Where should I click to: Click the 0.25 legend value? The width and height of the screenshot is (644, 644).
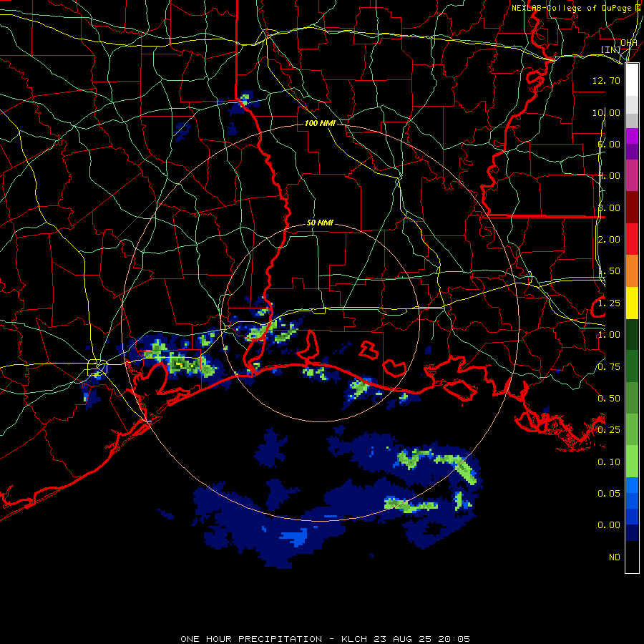point(609,430)
